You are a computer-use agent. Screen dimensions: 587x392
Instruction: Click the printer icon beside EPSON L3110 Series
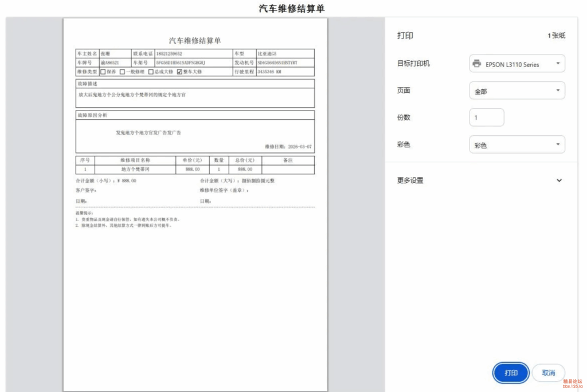click(476, 65)
